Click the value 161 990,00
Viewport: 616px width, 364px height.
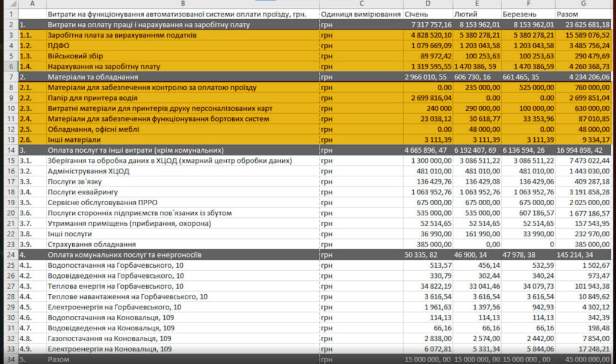click(482, 234)
